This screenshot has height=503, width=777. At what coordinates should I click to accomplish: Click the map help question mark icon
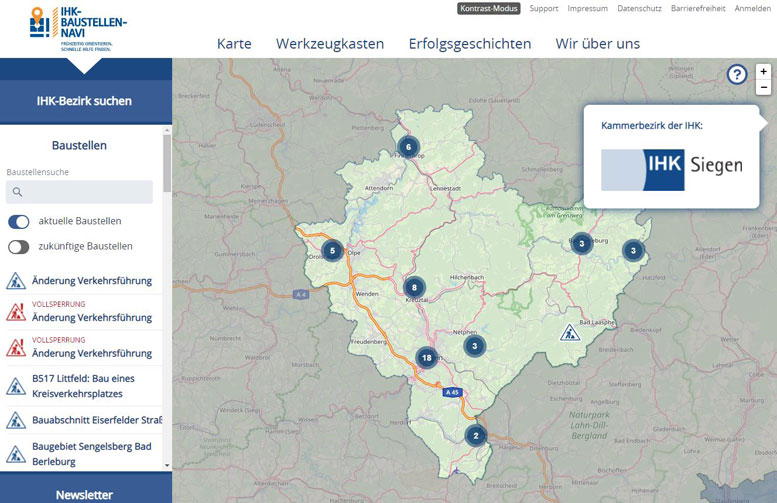click(x=737, y=75)
